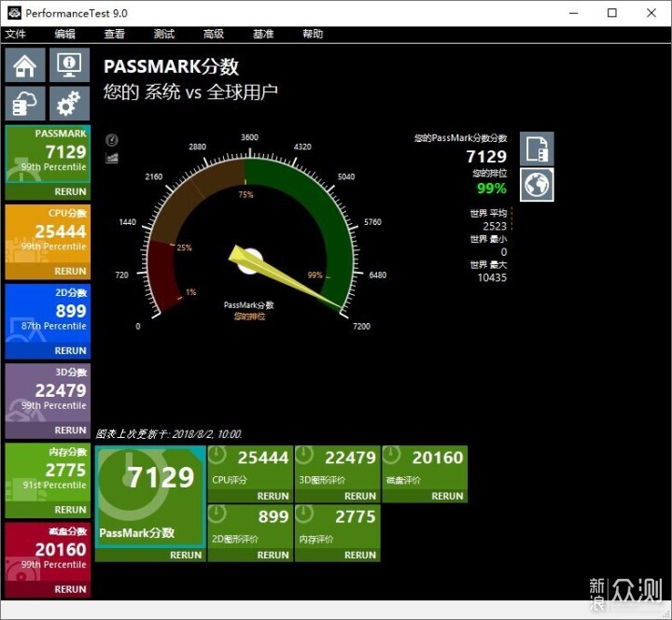Click RERUN under 内存评价 tile
The width and height of the screenshot is (672, 620).
click(x=360, y=555)
